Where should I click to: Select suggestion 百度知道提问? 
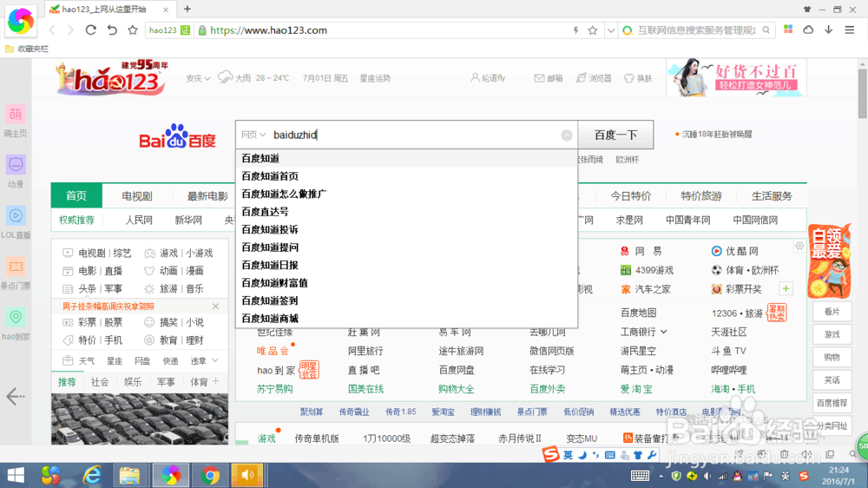pos(407,247)
